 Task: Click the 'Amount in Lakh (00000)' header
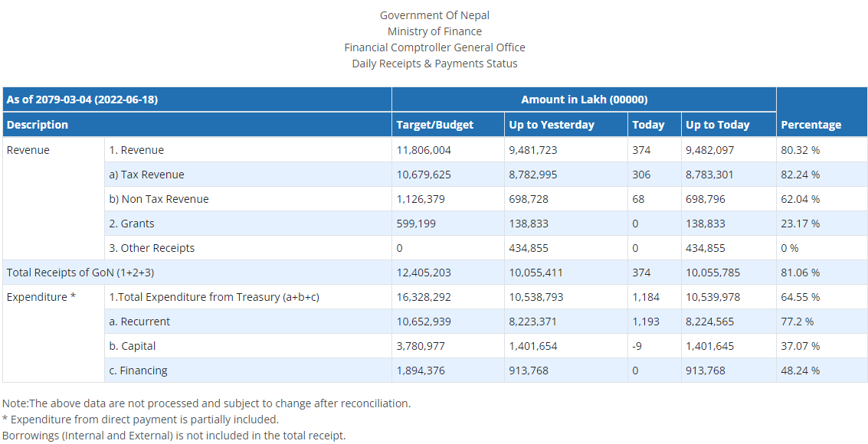pos(584,100)
